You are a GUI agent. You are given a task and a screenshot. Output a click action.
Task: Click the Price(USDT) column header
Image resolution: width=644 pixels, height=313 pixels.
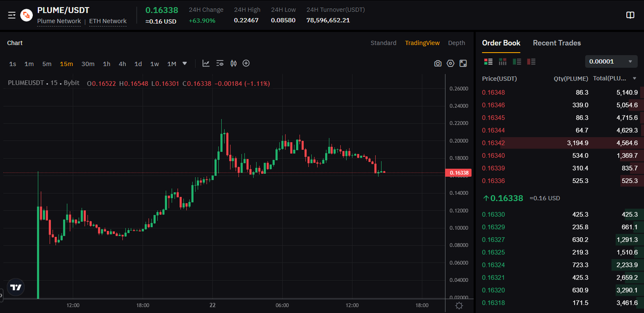tap(499, 78)
